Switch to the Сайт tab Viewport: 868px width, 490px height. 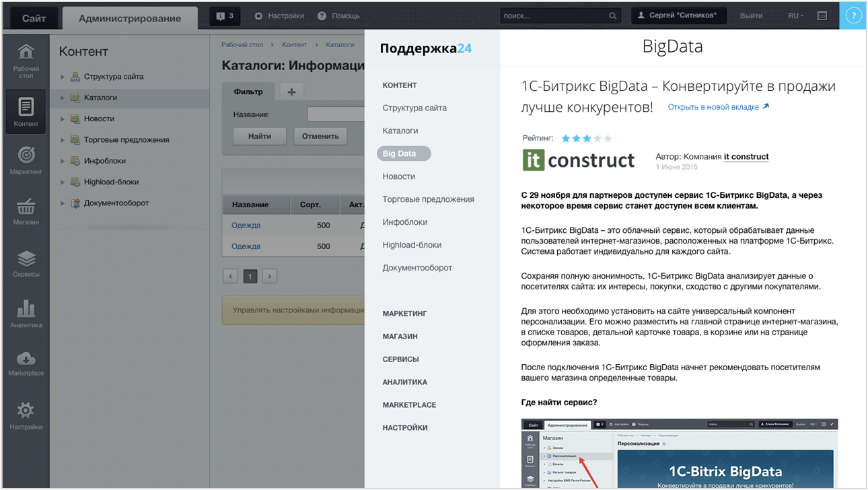click(34, 18)
